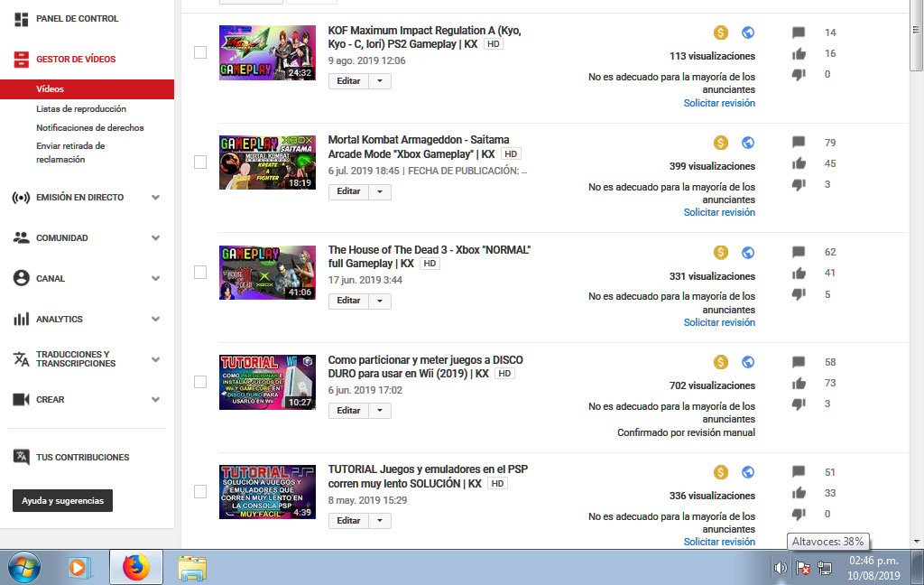
Task: Click the Emisión en Directo broadcast icon
Action: (22, 198)
